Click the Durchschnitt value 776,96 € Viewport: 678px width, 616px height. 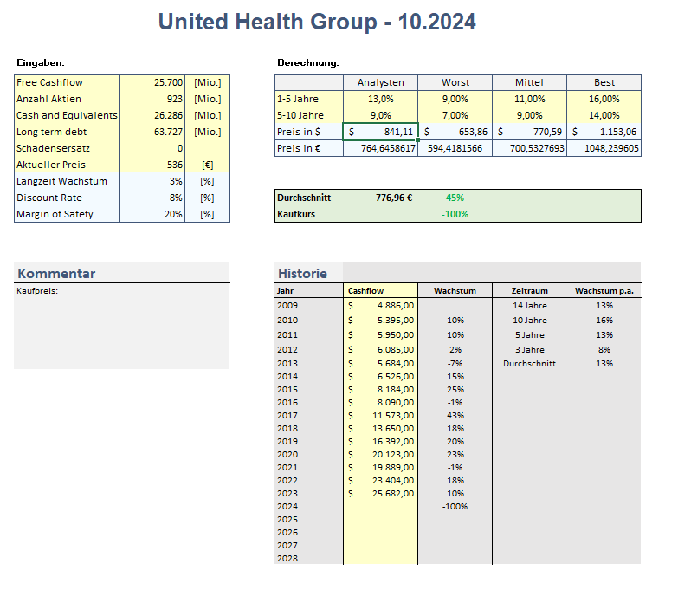393,198
